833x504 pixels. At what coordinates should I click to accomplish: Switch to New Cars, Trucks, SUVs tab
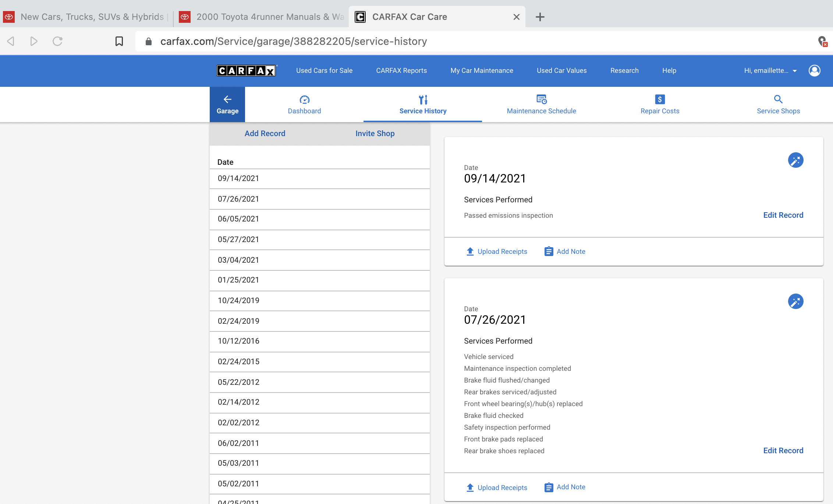point(86,17)
